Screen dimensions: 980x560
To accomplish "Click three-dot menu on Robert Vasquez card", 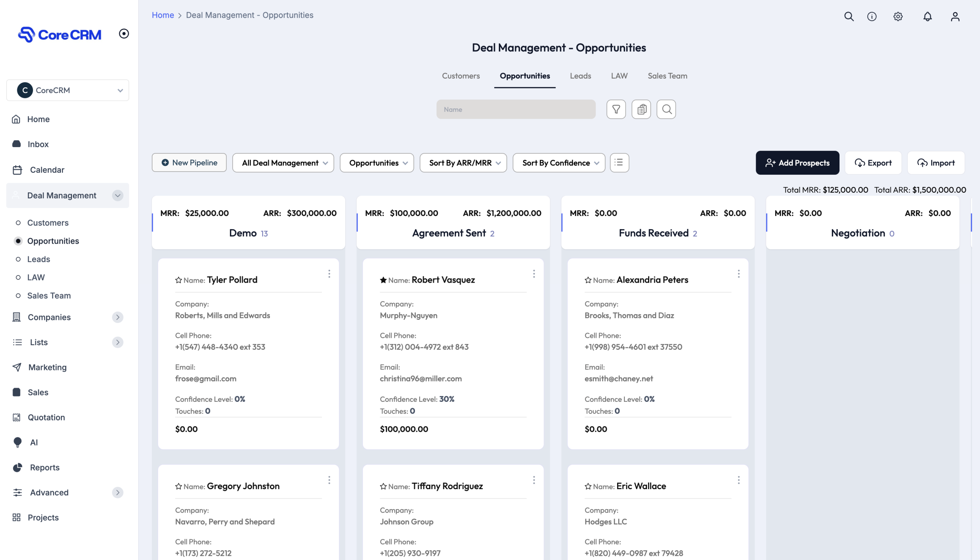I will click(534, 273).
